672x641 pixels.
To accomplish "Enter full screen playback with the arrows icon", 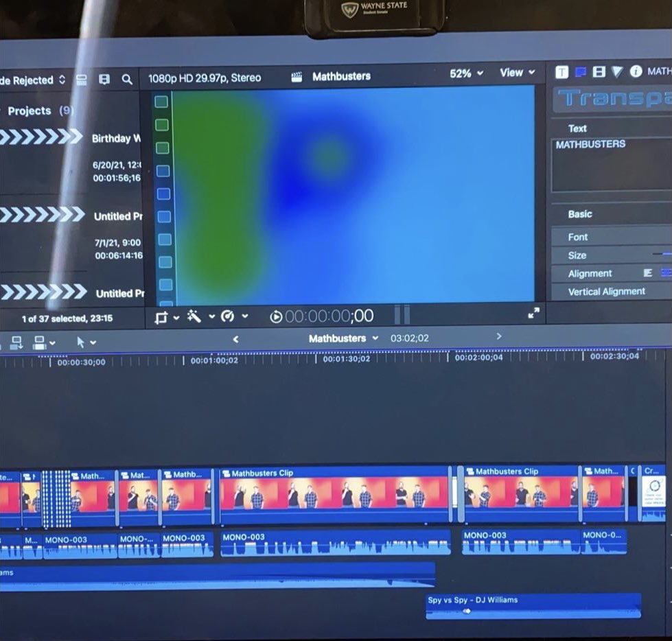I will 533,313.
